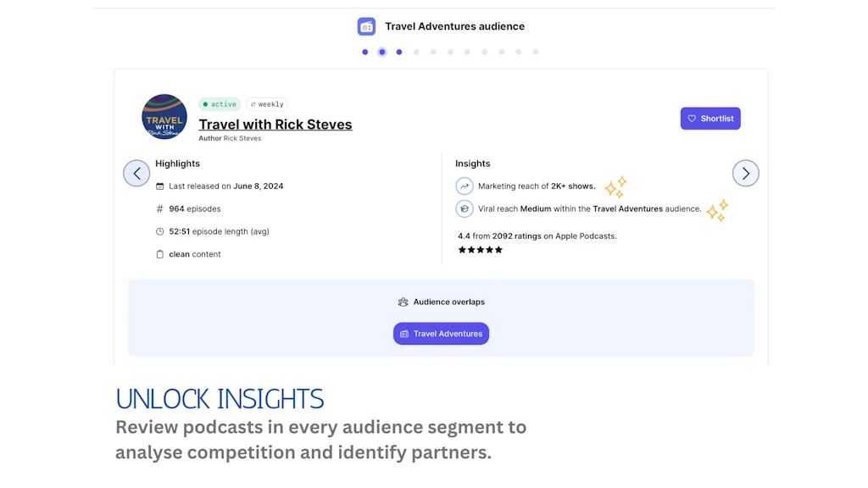
Task: Select the sixth carousel dot
Action: click(451, 52)
